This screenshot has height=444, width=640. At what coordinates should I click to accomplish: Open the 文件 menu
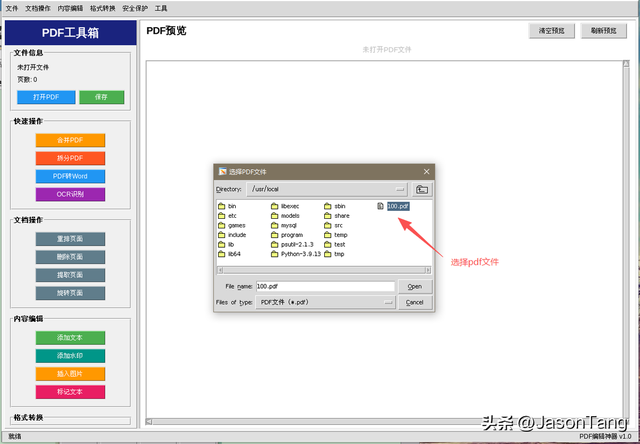[x=12, y=8]
